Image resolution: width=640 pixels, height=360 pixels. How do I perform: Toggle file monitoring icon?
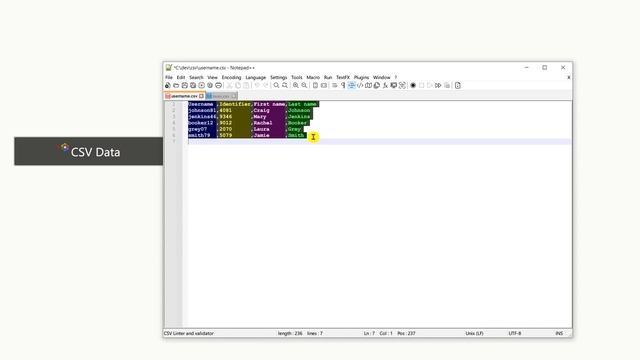[x=402, y=85]
